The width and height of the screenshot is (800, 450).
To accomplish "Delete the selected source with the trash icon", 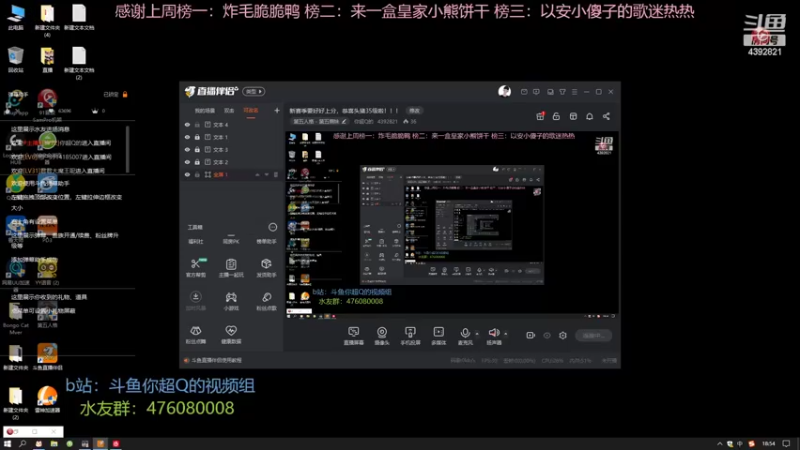I will (276, 174).
